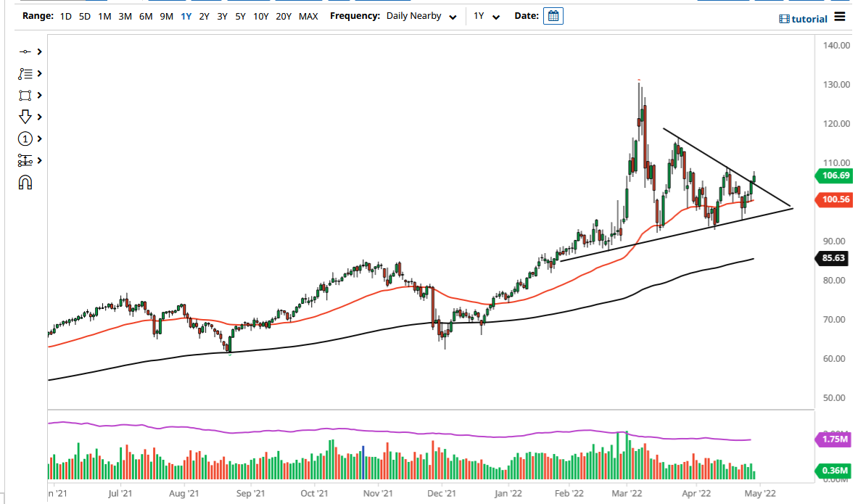Click the red 100.56 price marker
Viewport: 858px width, 504px height.
(x=834, y=199)
